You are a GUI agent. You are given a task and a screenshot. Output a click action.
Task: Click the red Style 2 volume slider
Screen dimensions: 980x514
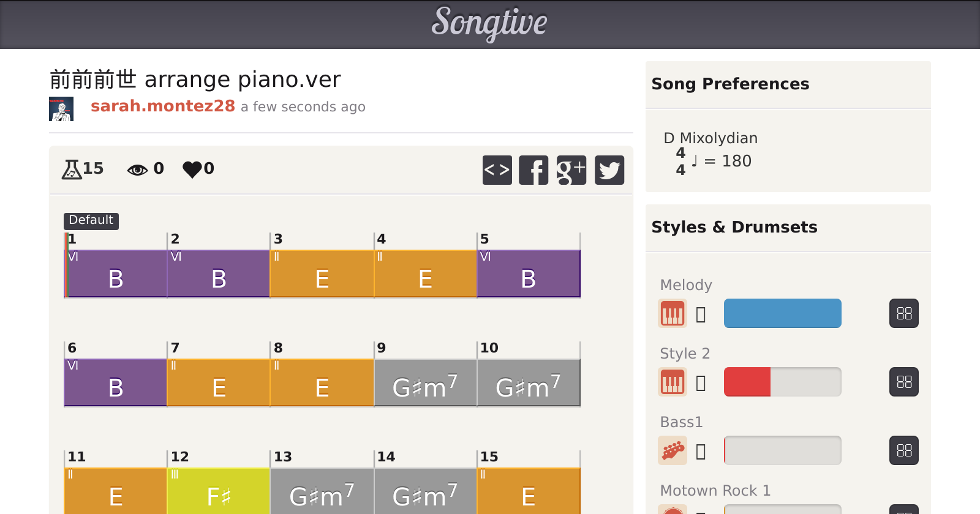pyautogui.click(x=782, y=382)
